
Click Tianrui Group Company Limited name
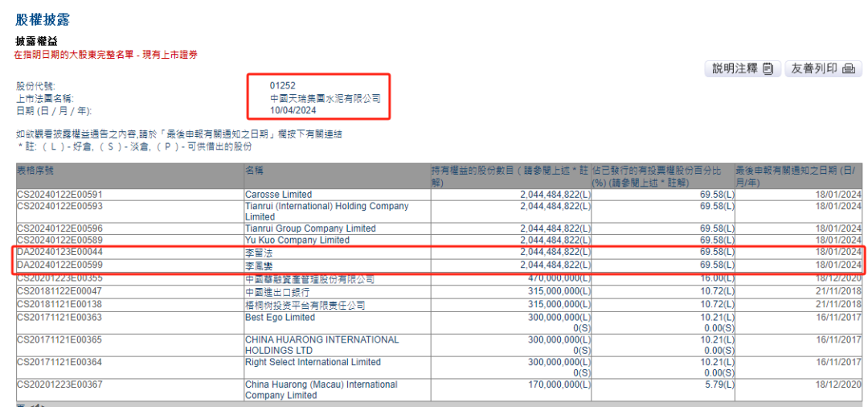310,228
